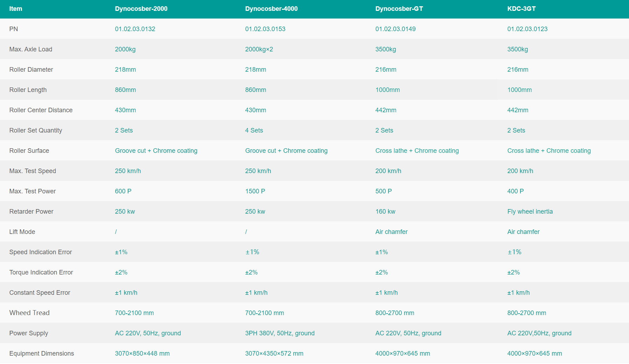Select the 3070×4350×572 mm dimensions value
This screenshot has width=629, height=364.
[274, 354]
